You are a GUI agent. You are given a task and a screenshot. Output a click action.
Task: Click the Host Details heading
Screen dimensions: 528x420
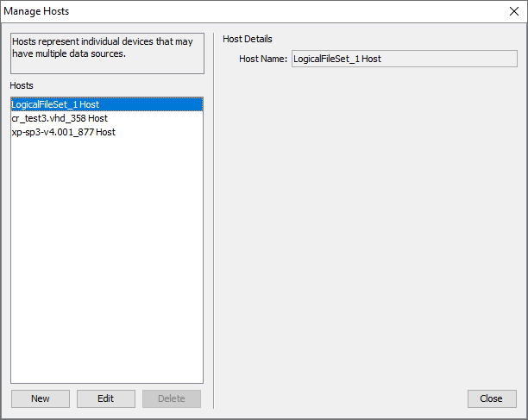point(248,39)
